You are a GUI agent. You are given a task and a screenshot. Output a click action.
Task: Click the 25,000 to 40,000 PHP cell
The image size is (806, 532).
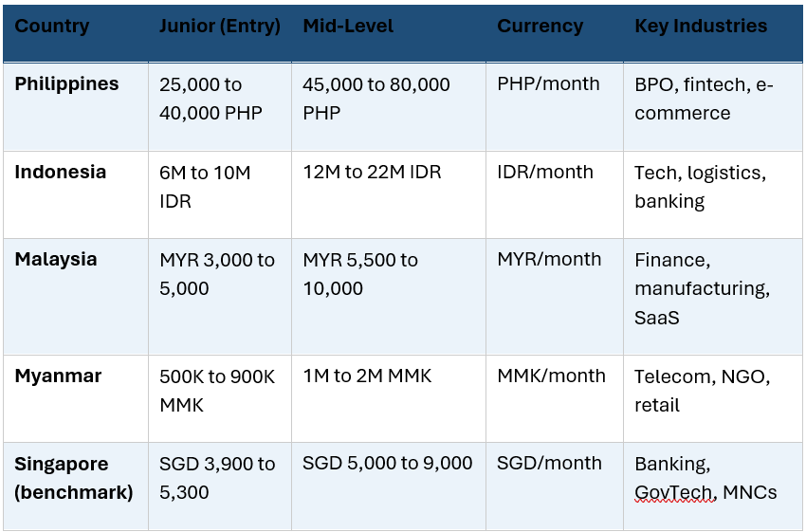pos(220,106)
